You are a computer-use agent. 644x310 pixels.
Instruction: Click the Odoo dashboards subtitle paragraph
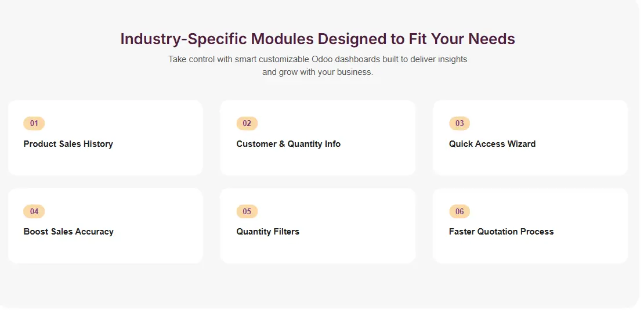pos(317,66)
